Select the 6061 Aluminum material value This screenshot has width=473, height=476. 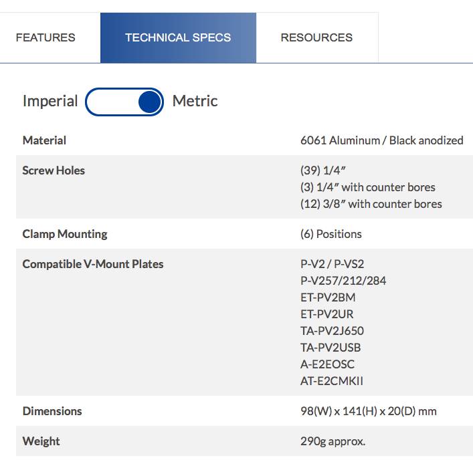(x=381, y=140)
